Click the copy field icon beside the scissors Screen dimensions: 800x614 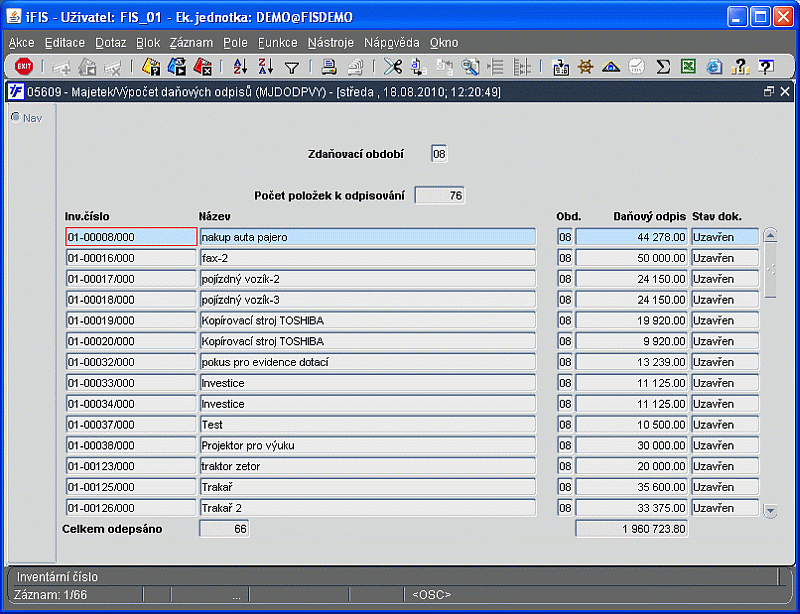tap(419, 66)
